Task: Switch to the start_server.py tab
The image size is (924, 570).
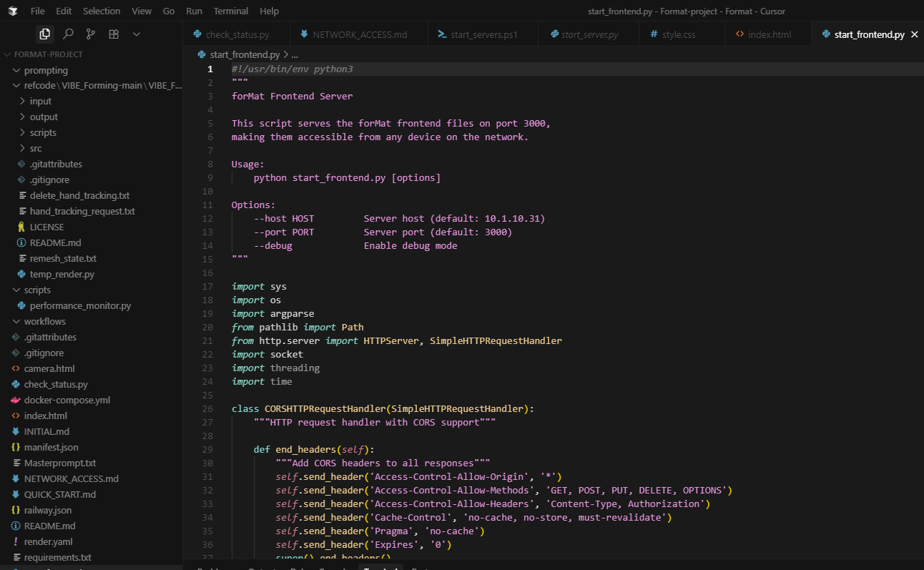Action: coord(589,34)
